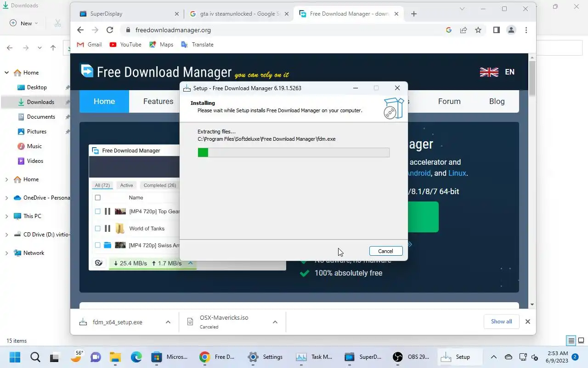Open the Forum tab on FDM site
Image resolution: width=588 pixels, height=368 pixels.
click(x=449, y=101)
